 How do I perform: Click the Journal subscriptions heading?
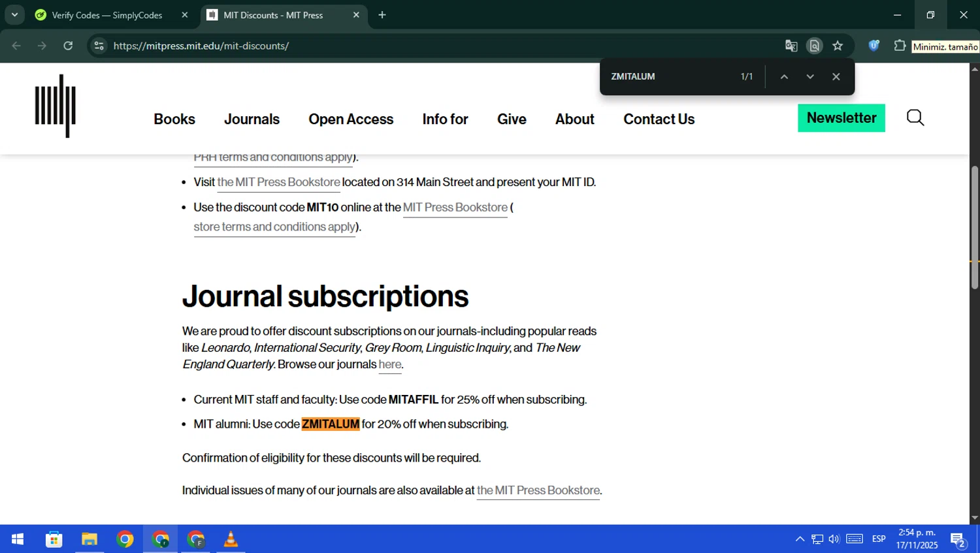pos(325,296)
